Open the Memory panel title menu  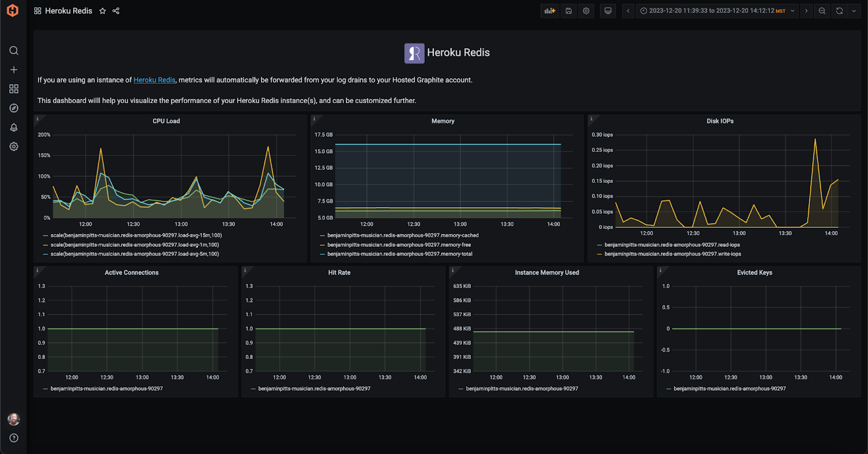(443, 121)
